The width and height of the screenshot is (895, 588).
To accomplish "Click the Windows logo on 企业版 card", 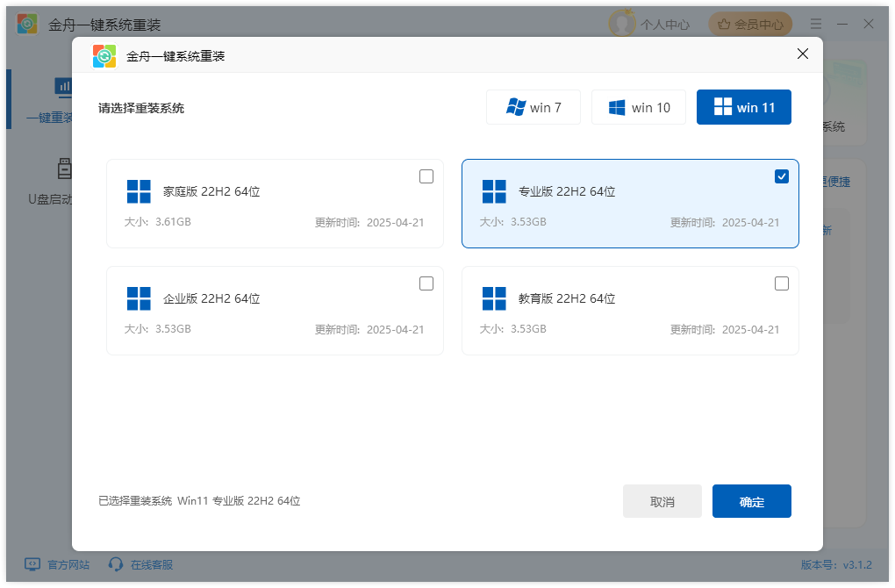I will tap(139, 298).
